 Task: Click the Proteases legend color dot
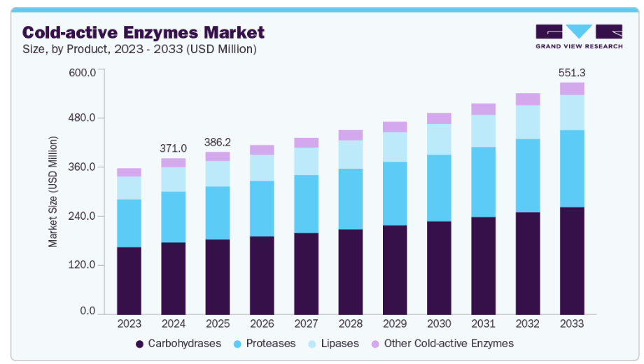tap(238, 344)
